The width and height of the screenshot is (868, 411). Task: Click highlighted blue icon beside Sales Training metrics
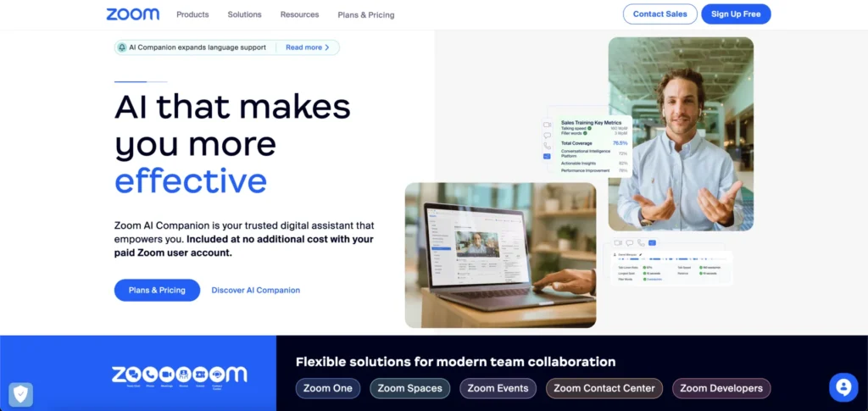click(547, 157)
